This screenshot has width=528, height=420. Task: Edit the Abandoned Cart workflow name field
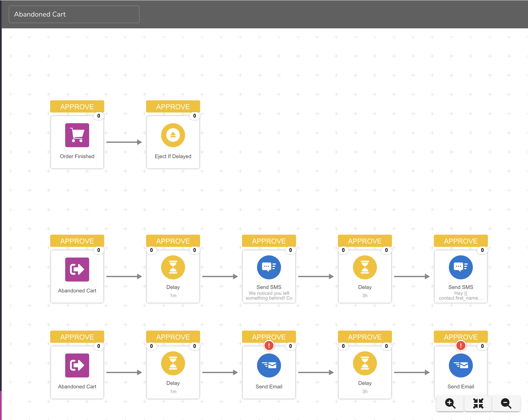point(74,14)
